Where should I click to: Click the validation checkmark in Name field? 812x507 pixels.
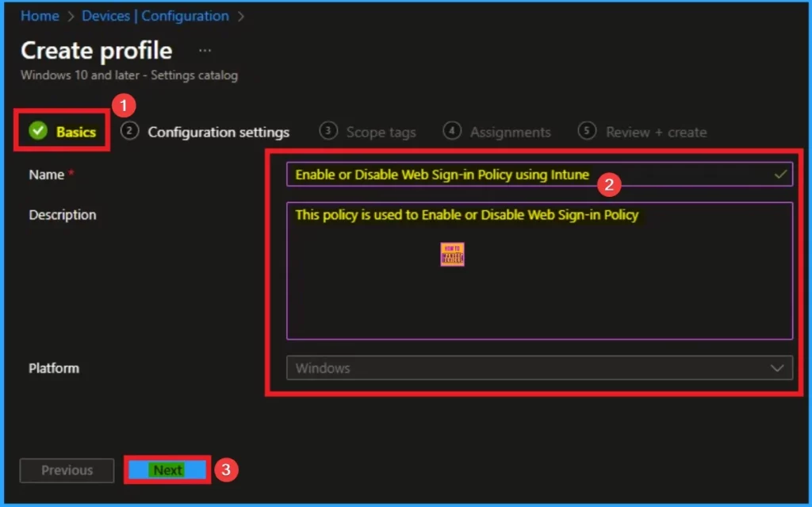(x=780, y=175)
